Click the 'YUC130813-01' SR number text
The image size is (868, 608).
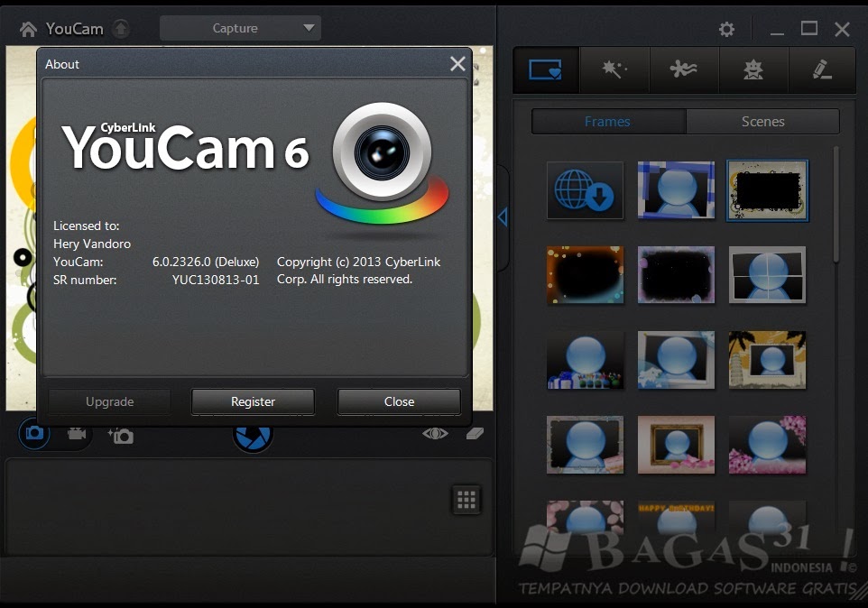pyautogui.click(x=216, y=280)
